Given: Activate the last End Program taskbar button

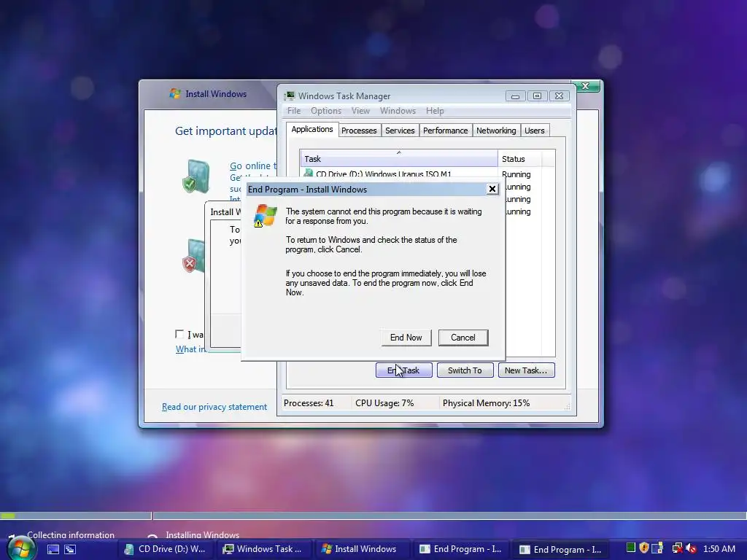Looking at the screenshot, I should [x=560, y=550].
